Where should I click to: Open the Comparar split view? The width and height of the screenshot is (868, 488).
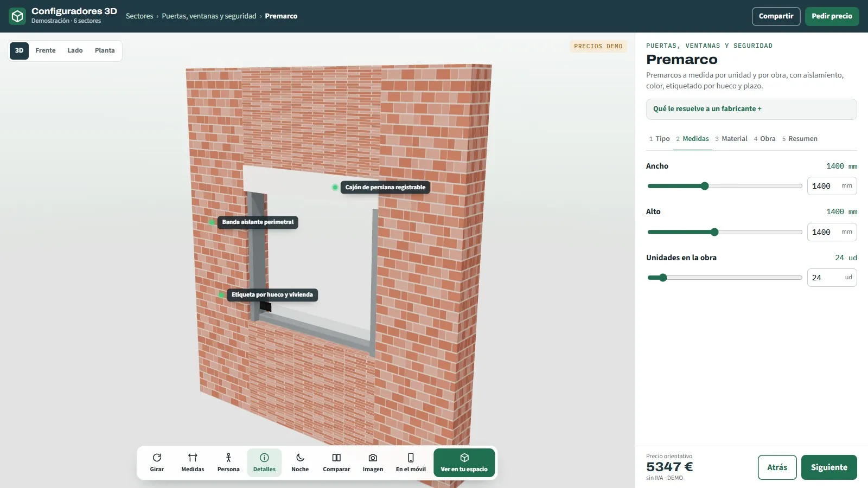coord(336,463)
